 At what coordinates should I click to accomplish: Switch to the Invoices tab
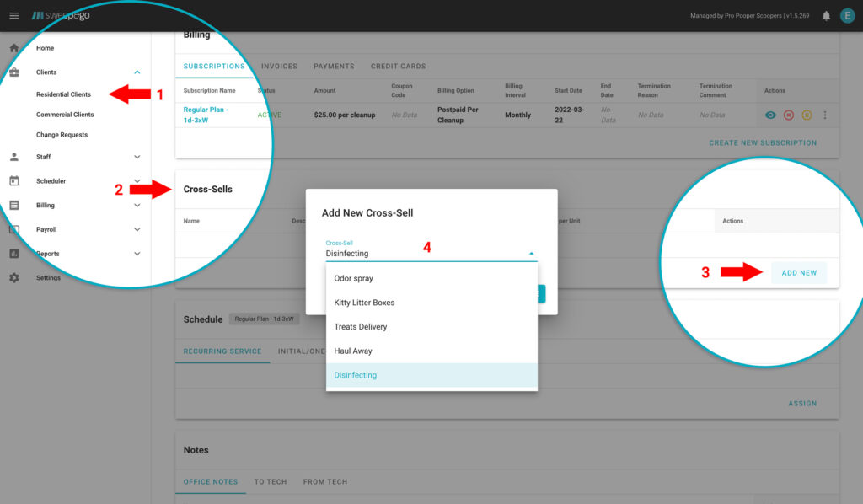tap(279, 66)
